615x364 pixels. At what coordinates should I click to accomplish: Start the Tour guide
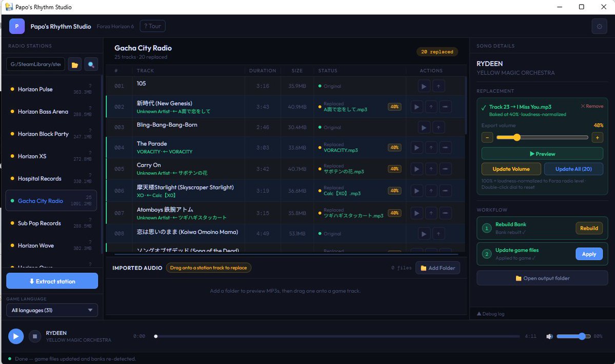click(152, 26)
